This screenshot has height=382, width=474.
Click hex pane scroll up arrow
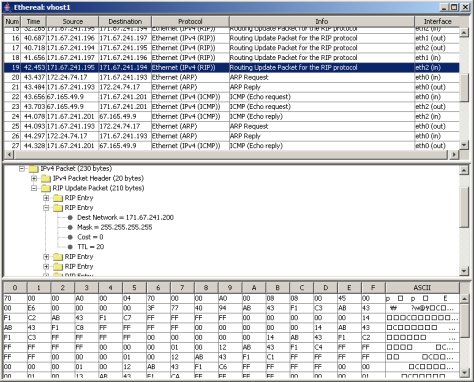point(464,298)
